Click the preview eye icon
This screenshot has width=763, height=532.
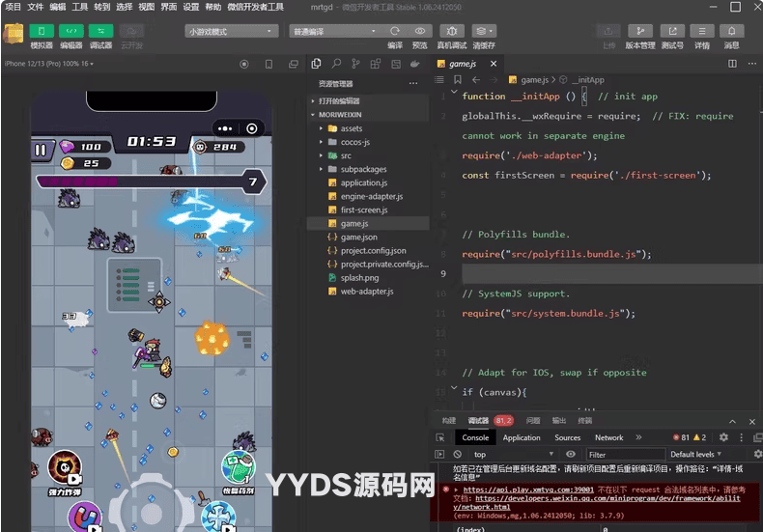click(x=419, y=31)
